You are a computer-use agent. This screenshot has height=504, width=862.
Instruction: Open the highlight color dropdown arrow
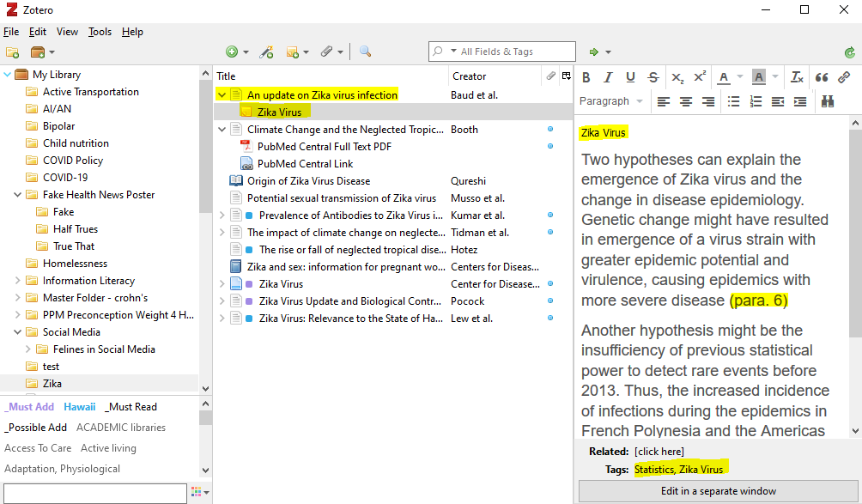click(775, 77)
